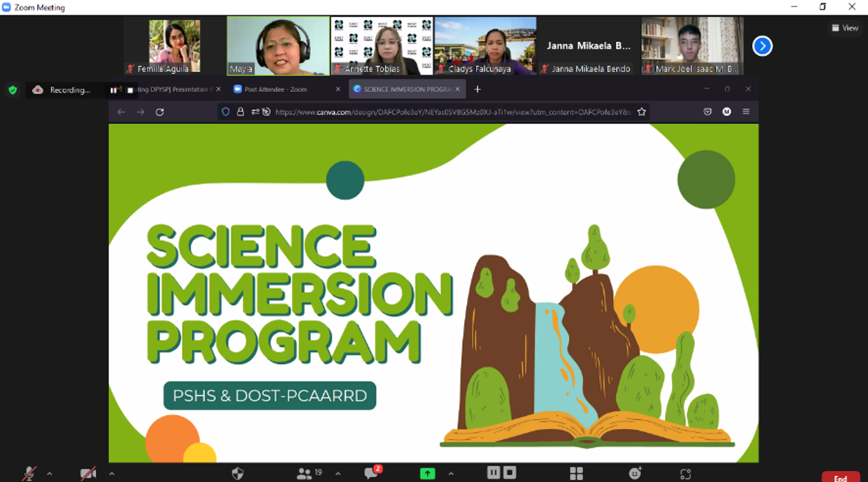
Task: Bookmark this page with star icon
Action: point(642,112)
